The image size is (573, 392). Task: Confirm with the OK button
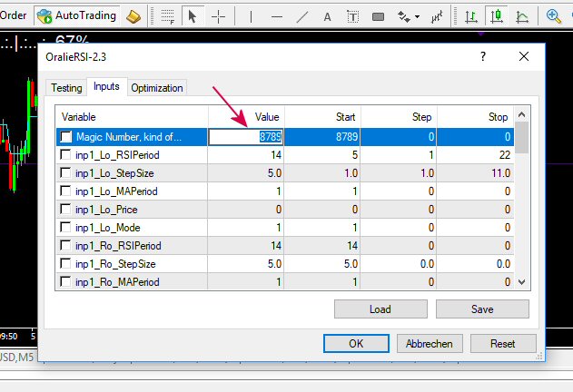click(356, 343)
